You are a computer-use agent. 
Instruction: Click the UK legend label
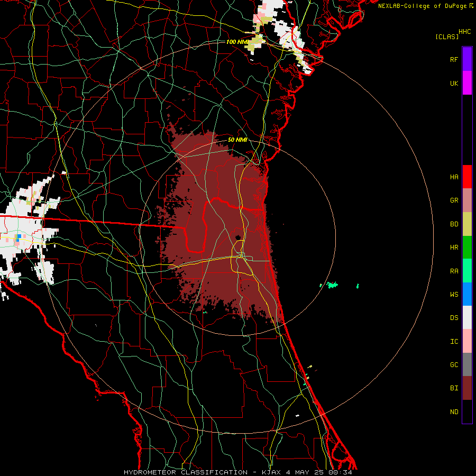454,84
